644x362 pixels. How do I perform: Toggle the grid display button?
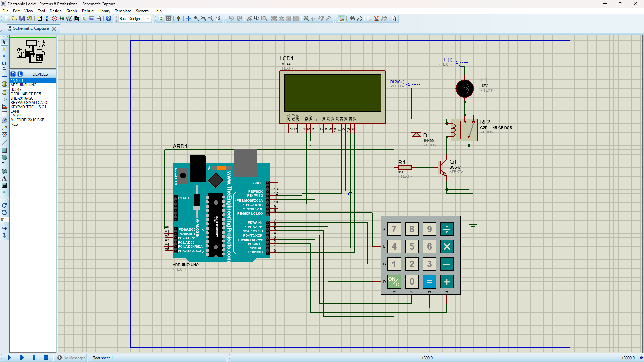click(x=169, y=18)
